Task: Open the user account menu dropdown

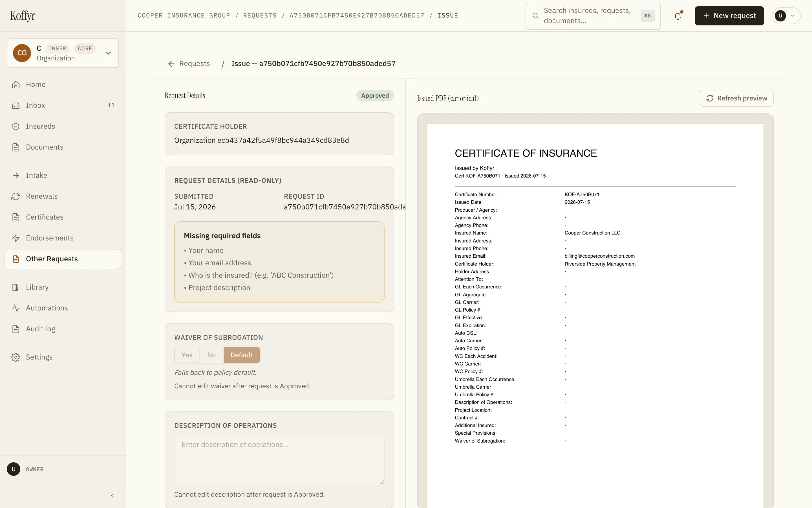Action: [786, 16]
